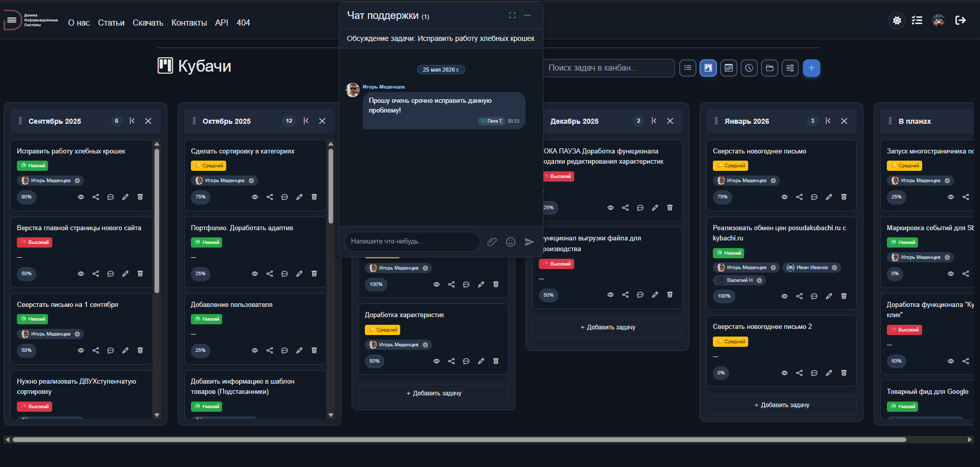The width and height of the screenshot is (980, 467).
Task: Open the Контакты menu item
Action: point(189,23)
